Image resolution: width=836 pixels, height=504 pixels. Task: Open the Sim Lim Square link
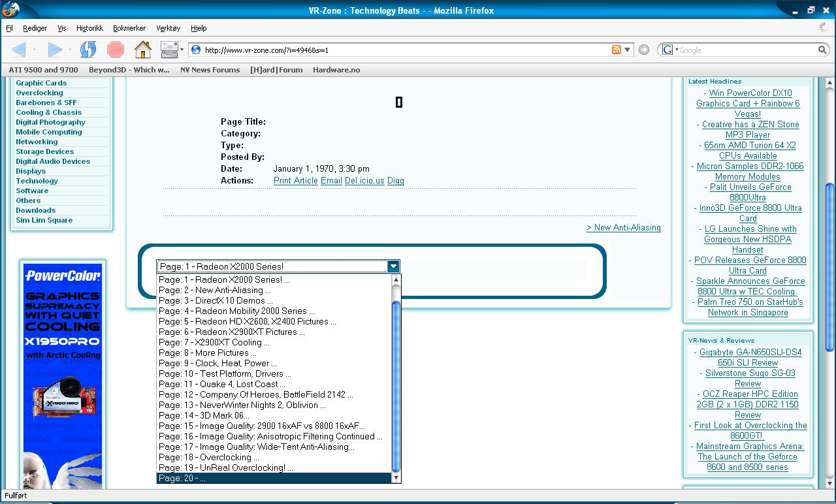[x=44, y=220]
